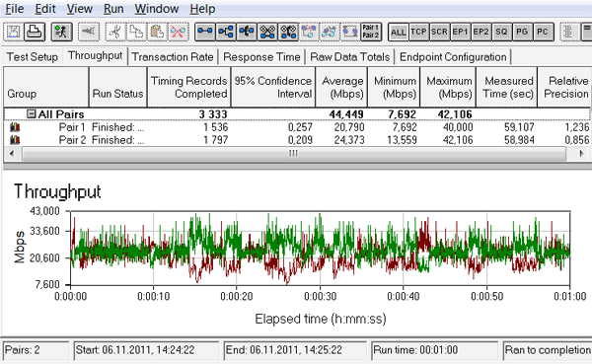Toggle the TCP group filter

419,33
